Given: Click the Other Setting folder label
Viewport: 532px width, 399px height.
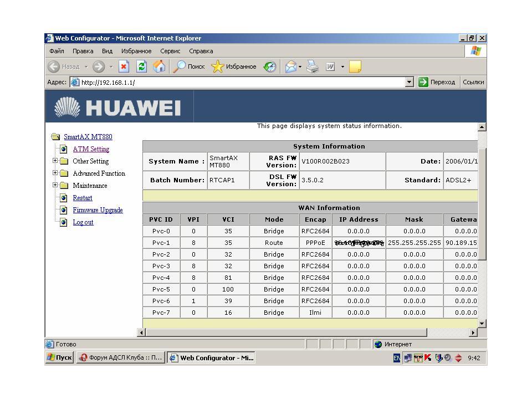Looking at the screenshot, I should point(90,161).
